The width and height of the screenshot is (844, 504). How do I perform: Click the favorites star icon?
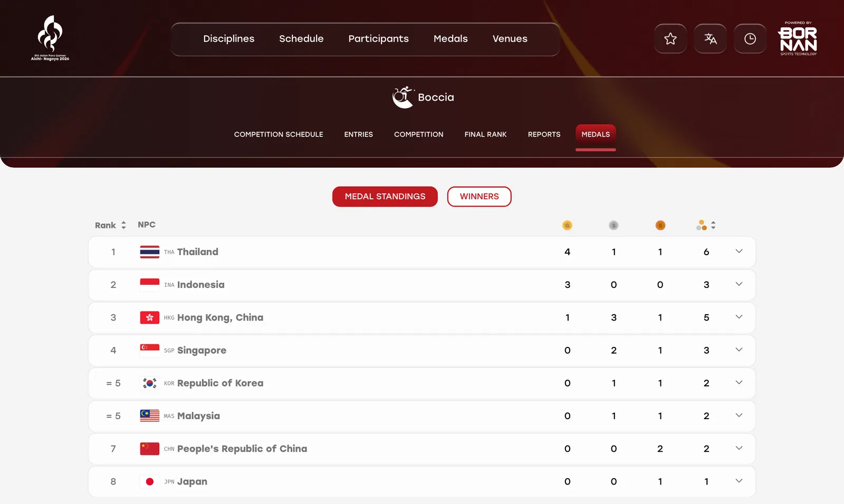pos(670,38)
